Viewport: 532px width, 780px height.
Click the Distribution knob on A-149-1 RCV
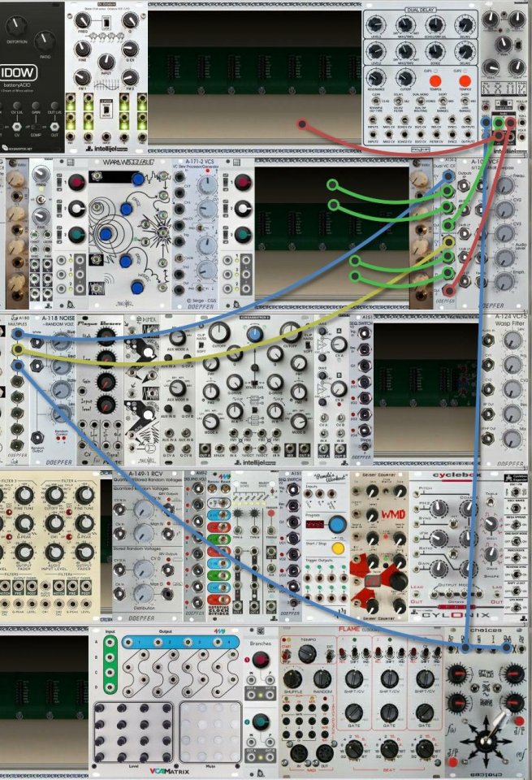(143, 593)
